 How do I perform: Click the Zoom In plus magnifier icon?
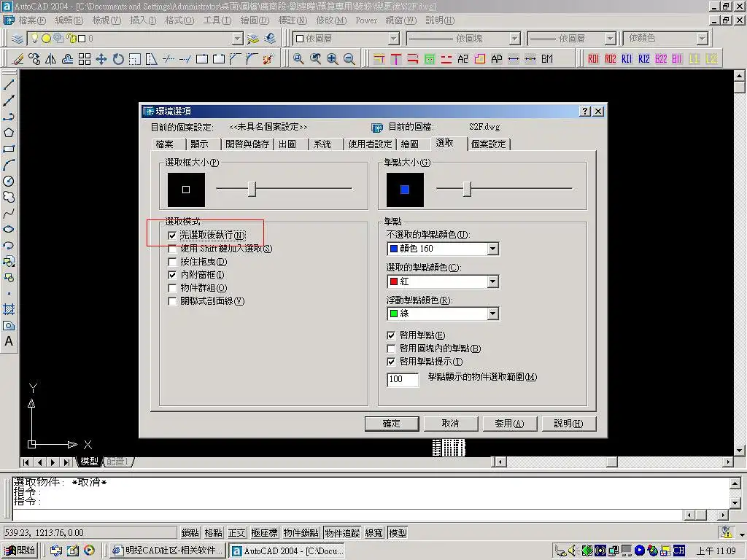point(333,59)
